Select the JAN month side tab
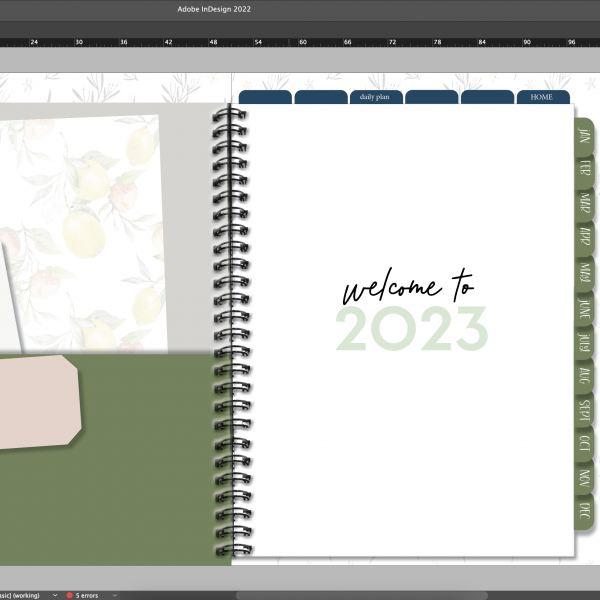This screenshot has height=600, width=600. pos(584,136)
